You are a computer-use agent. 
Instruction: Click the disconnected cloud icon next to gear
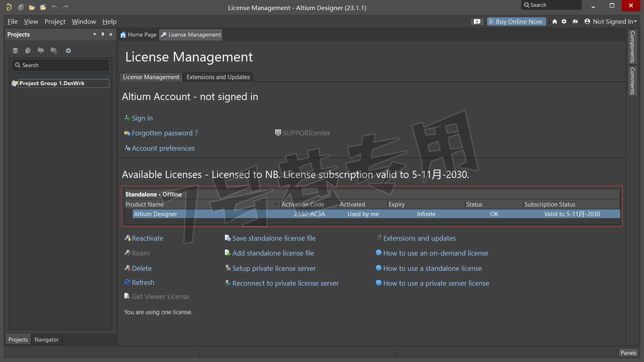pyautogui.click(x=575, y=22)
